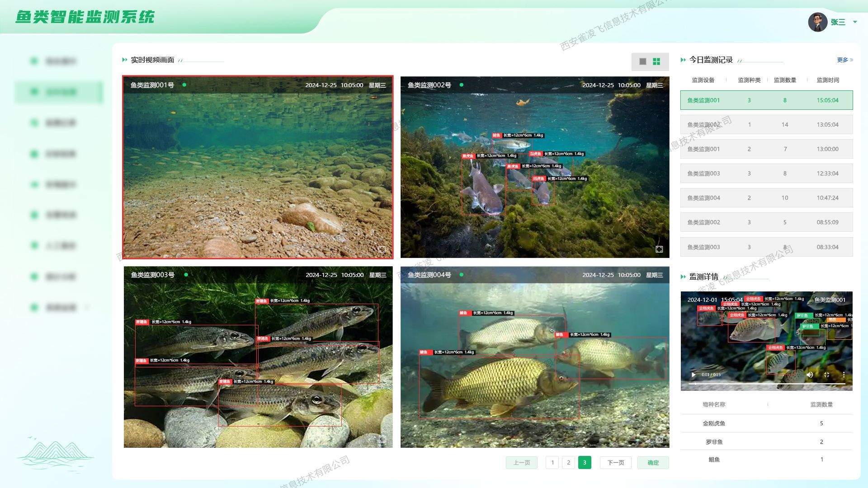Go to page 2
This screenshot has width=868, height=488.
tap(568, 462)
